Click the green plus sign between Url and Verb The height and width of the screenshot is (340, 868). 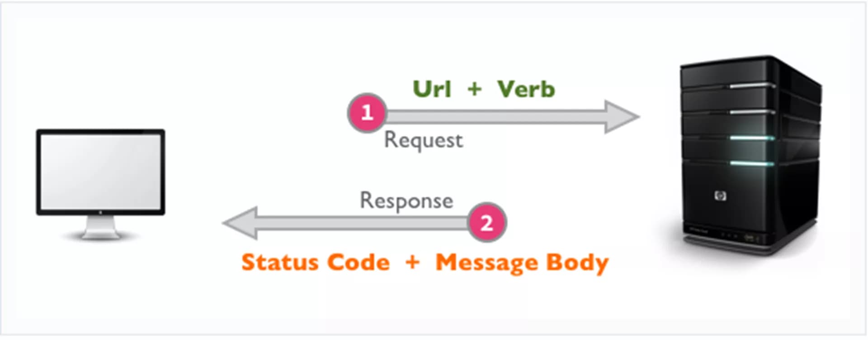[x=474, y=89]
